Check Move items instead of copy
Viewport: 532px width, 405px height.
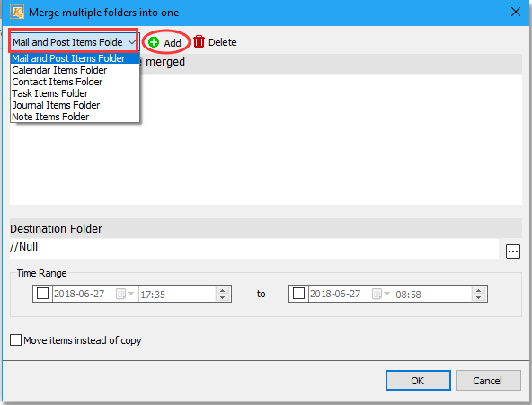pos(15,340)
